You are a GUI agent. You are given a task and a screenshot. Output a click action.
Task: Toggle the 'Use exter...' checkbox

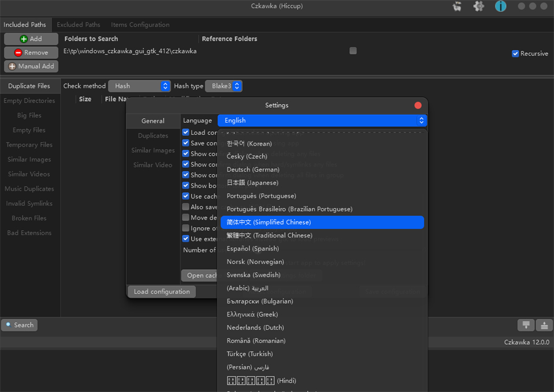coord(185,239)
